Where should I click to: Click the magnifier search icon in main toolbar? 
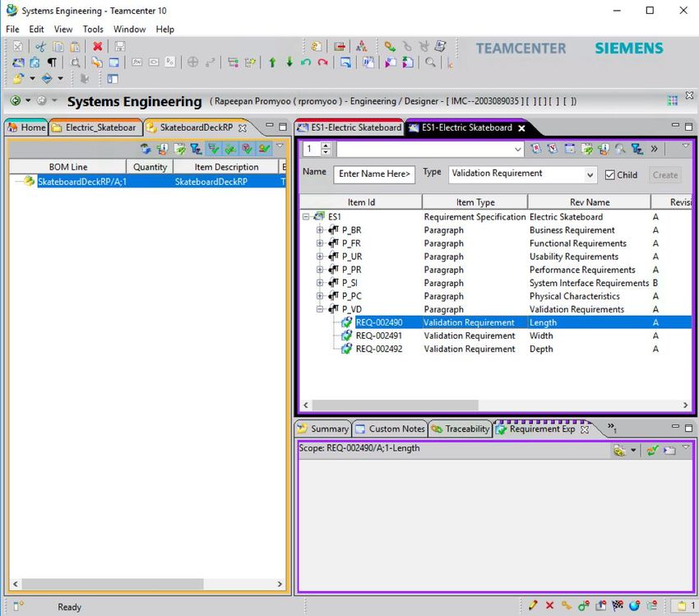pos(430,63)
